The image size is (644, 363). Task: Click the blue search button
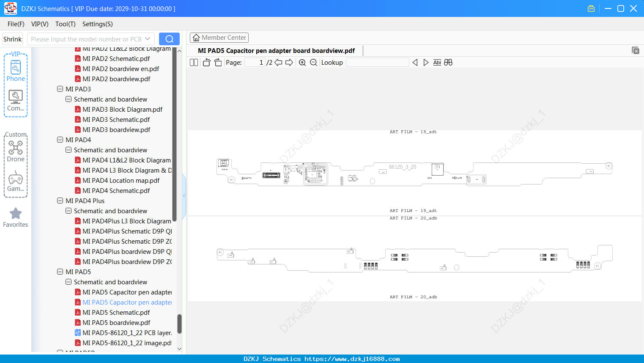point(169,39)
